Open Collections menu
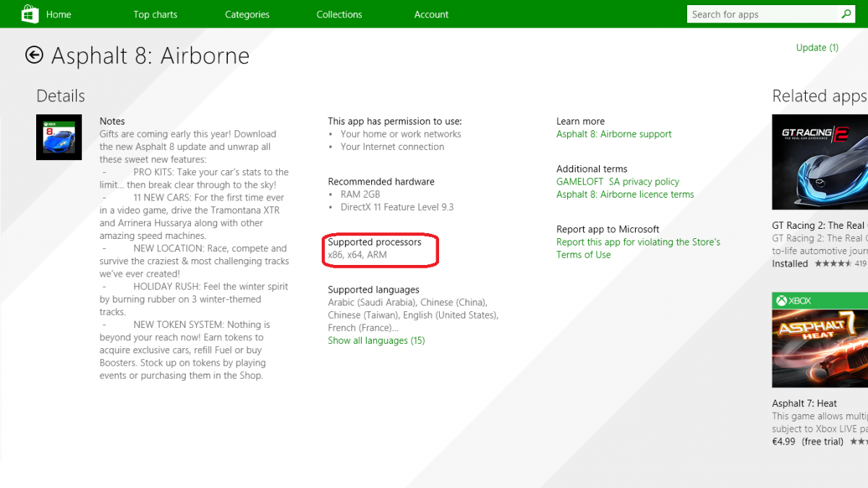This screenshot has height=488, width=868. [339, 14]
